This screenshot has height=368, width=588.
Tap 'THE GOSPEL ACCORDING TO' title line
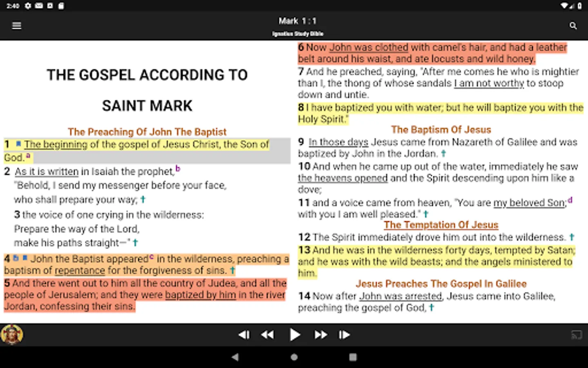tap(147, 75)
